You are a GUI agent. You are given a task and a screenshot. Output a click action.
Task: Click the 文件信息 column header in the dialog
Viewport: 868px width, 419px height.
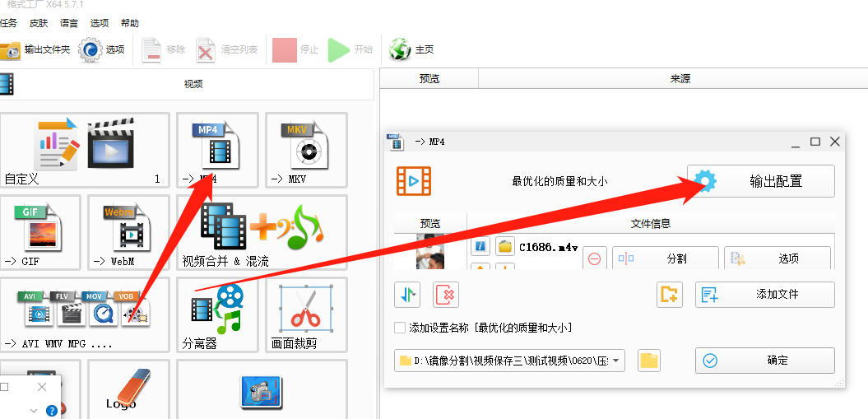coord(651,224)
